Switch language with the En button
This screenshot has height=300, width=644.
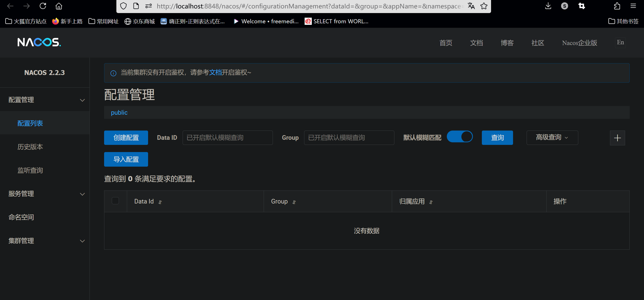[x=620, y=42]
